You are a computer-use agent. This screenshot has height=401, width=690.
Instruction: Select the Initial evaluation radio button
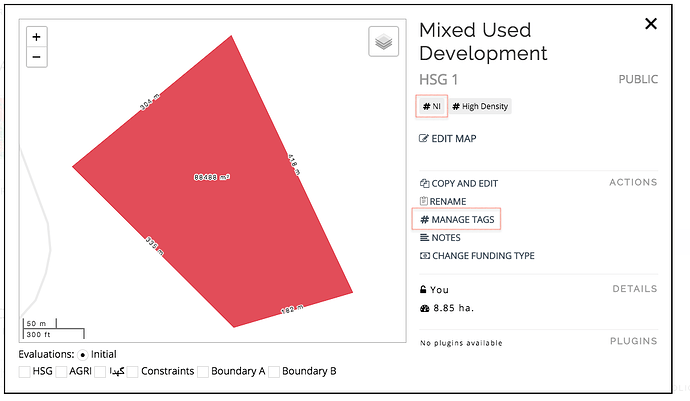click(x=83, y=355)
